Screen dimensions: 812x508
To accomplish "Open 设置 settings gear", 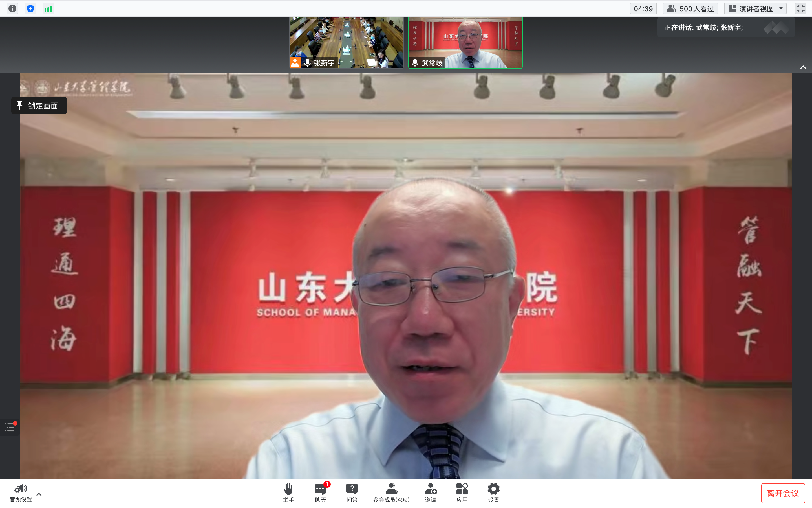I will [494, 493].
